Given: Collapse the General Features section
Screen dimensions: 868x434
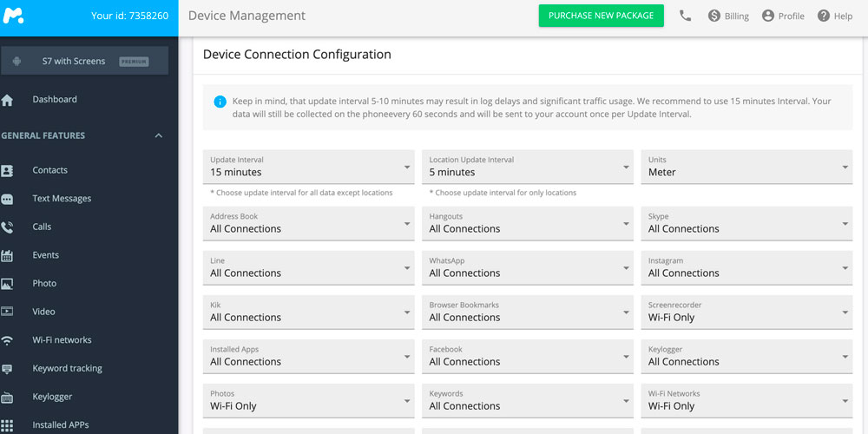Looking at the screenshot, I should pos(159,135).
